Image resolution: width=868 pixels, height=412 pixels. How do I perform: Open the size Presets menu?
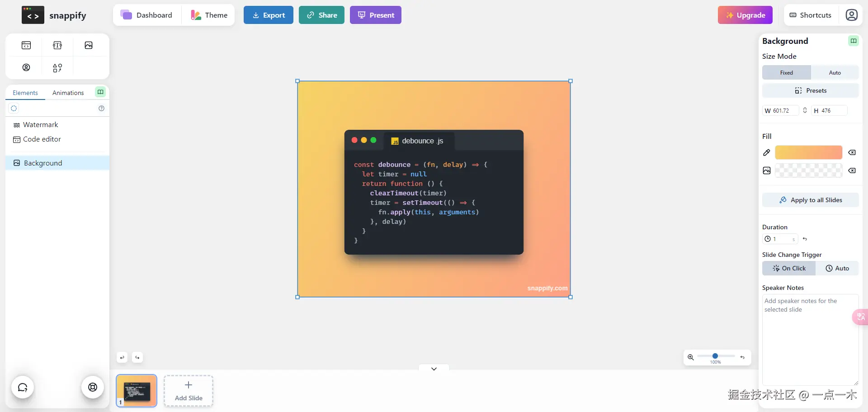point(811,90)
